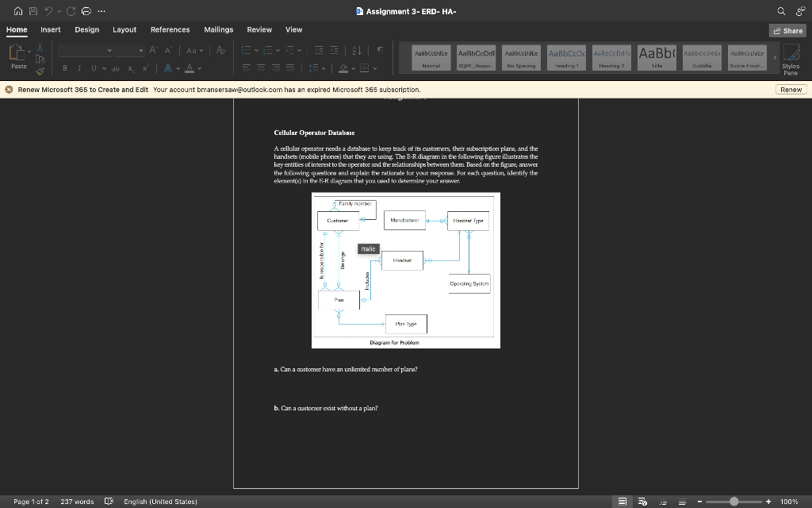This screenshot has height=508, width=812.
Task: Expand the font color dropdown arrow
Action: 199,67
